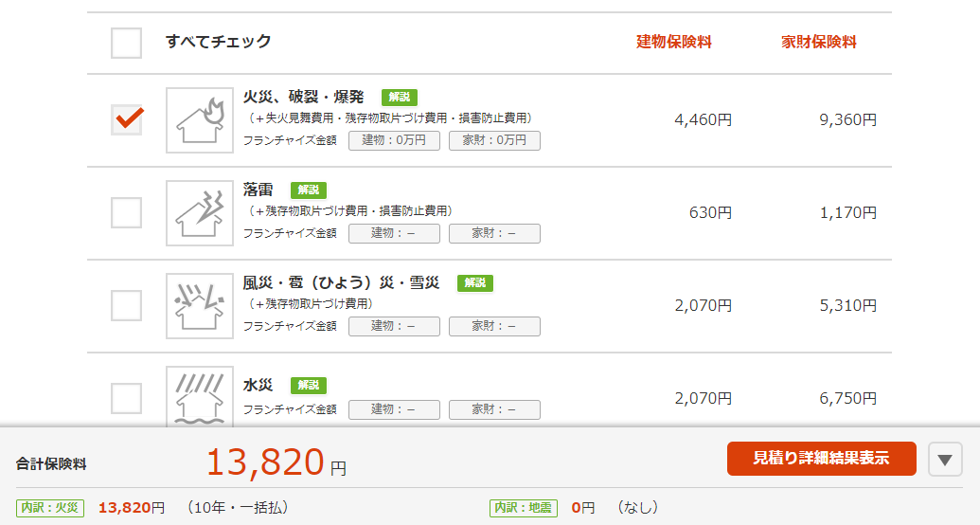Open 解説 badge next to 落雷
Image resolution: width=980 pixels, height=525 pixels.
(x=308, y=190)
